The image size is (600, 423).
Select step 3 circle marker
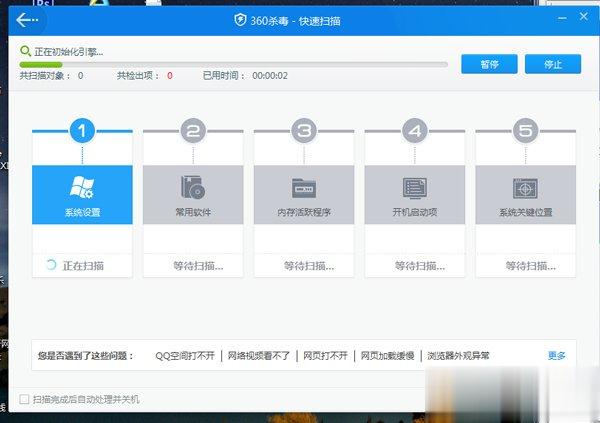(x=304, y=130)
